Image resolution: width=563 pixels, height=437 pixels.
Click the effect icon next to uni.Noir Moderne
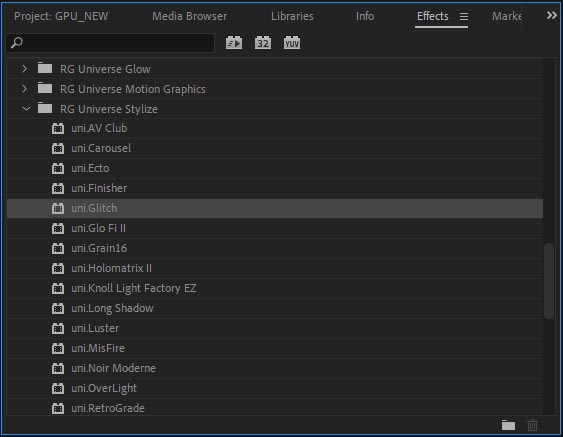pyautogui.click(x=58, y=368)
